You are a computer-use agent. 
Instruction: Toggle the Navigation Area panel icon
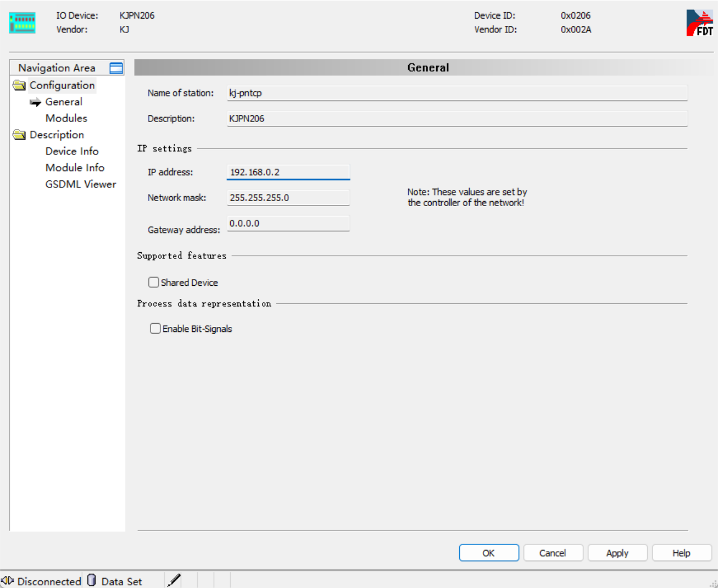point(116,68)
